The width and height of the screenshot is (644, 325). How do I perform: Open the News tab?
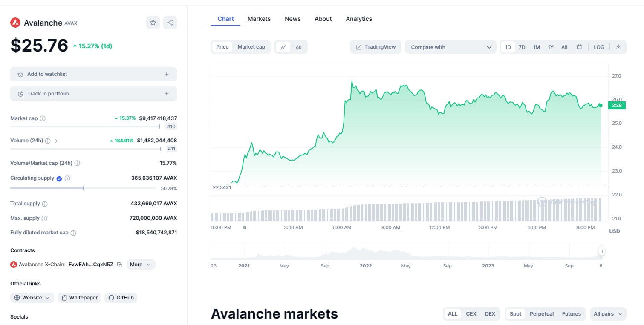click(x=293, y=19)
